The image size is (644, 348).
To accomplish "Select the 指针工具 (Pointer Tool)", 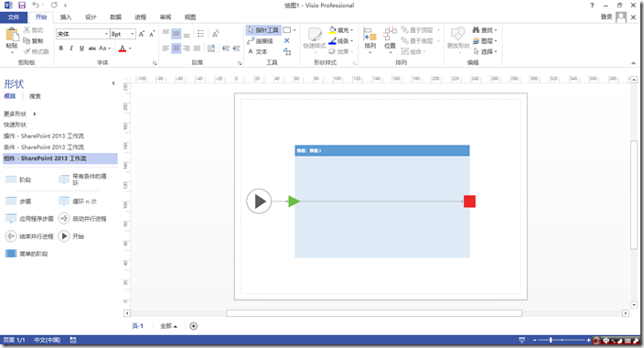I will pyautogui.click(x=263, y=30).
